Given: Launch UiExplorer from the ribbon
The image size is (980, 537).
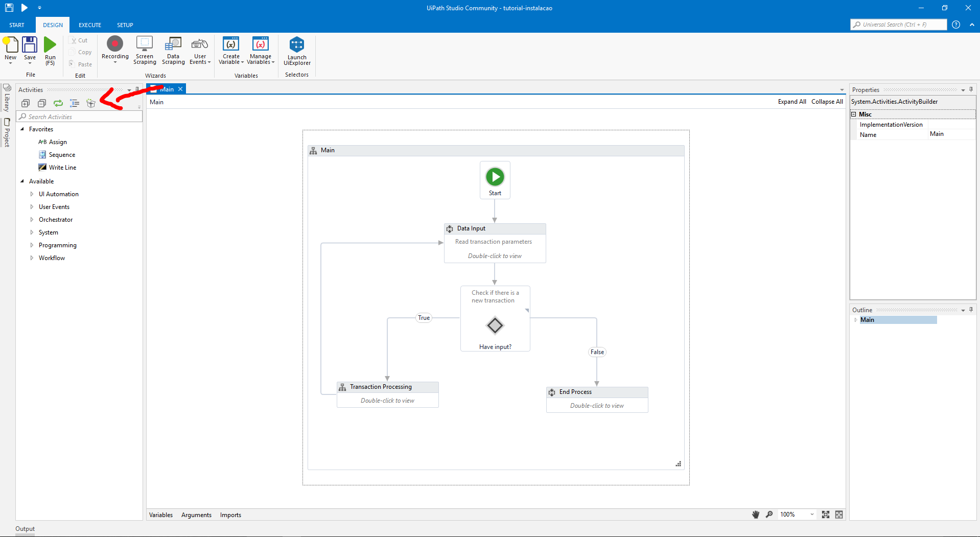Looking at the screenshot, I should pyautogui.click(x=297, y=51).
